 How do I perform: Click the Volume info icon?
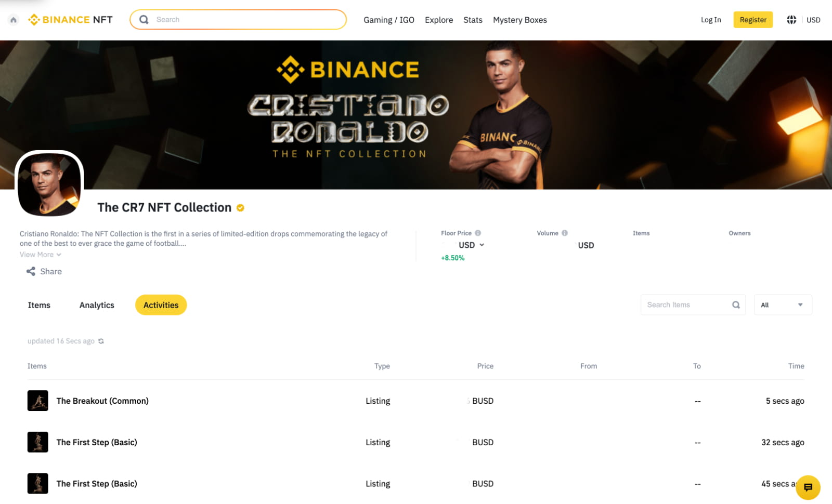[564, 233]
